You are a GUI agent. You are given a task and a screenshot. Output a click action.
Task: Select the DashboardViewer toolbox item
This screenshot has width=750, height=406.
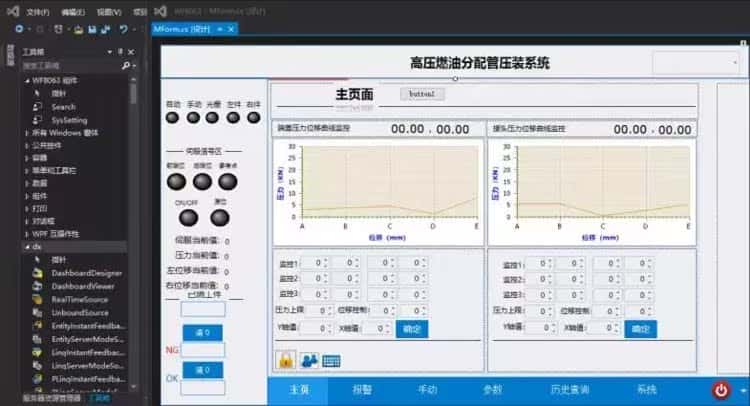83,286
